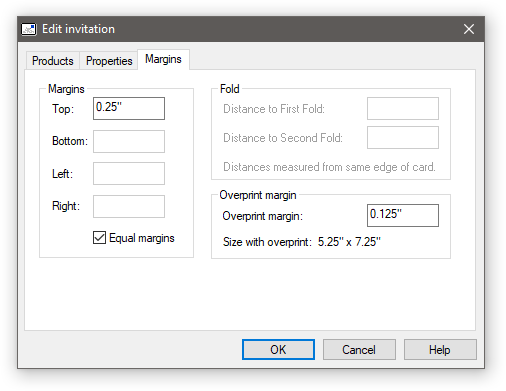Click the Distance to First Fold field
The height and width of the screenshot is (391, 506).
tap(403, 108)
